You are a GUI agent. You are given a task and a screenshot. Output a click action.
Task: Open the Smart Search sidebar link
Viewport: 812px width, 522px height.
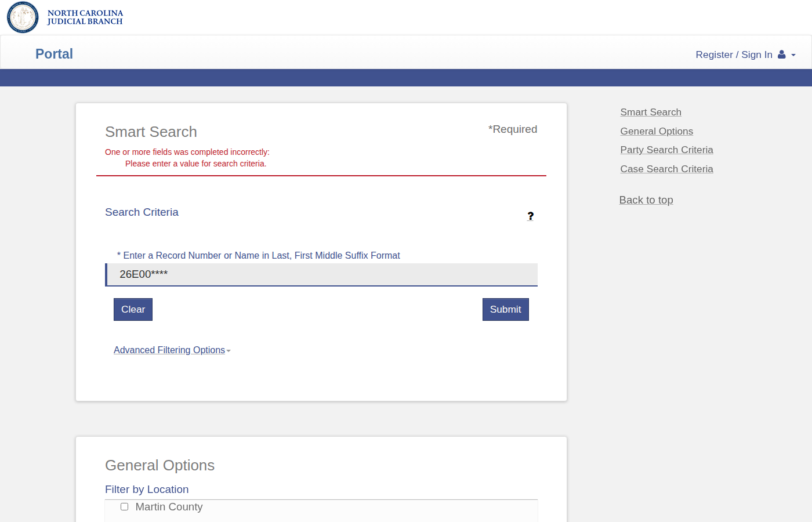point(650,112)
